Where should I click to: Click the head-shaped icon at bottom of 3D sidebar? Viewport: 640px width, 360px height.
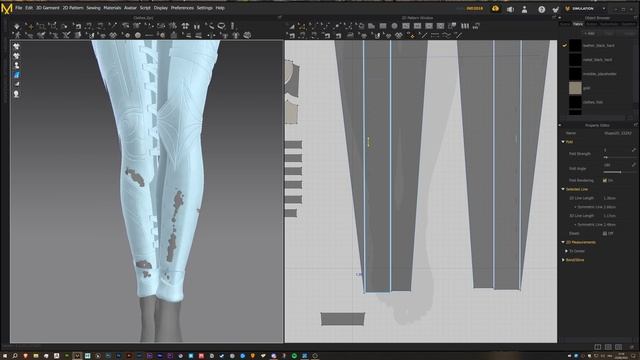16,94
